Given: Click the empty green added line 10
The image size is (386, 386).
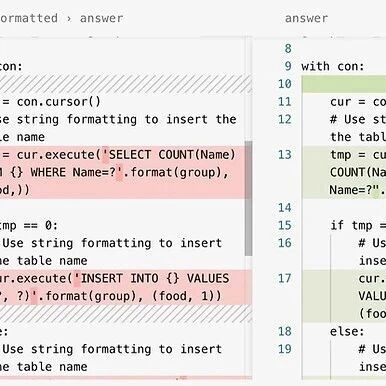Looking at the screenshot, I should [x=344, y=84].
